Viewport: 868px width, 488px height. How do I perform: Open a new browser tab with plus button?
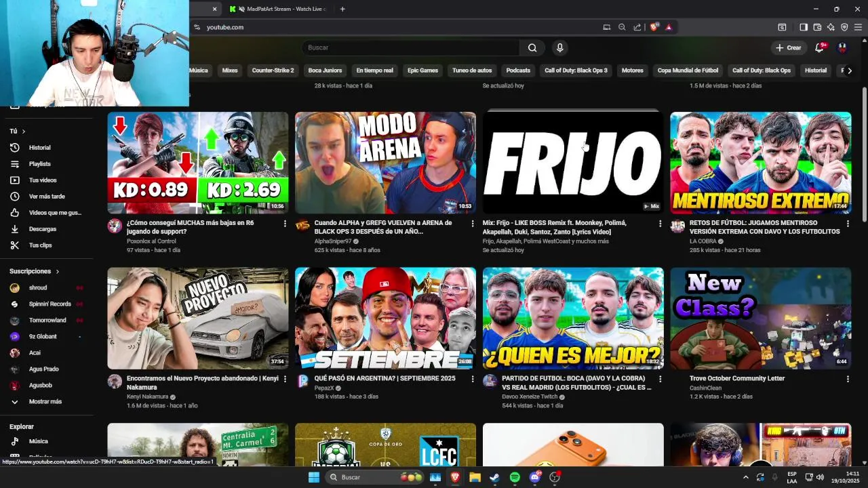click(342, 9)
